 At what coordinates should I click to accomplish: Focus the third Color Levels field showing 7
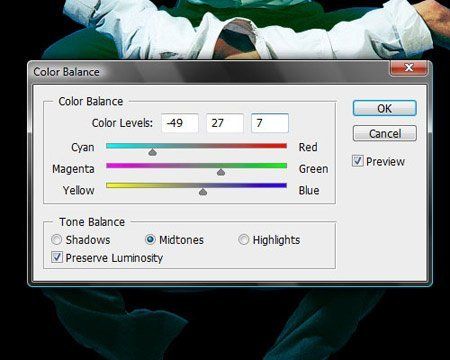[270, 123]
